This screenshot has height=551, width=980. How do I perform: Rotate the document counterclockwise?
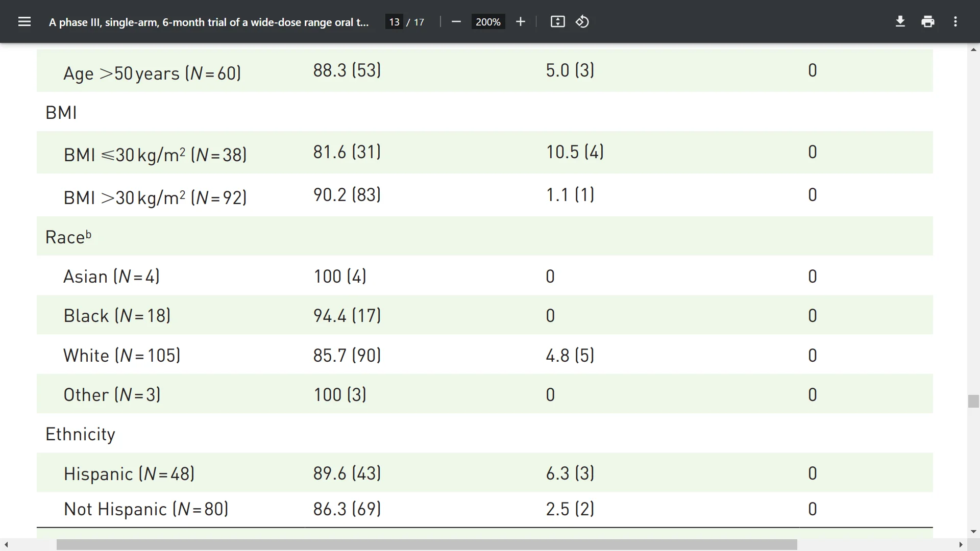pyautogui.click(x=582, y=21)
